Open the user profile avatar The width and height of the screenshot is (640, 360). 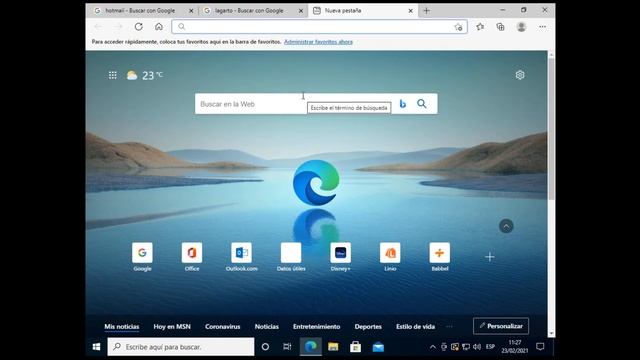click(x=521, y=27)
